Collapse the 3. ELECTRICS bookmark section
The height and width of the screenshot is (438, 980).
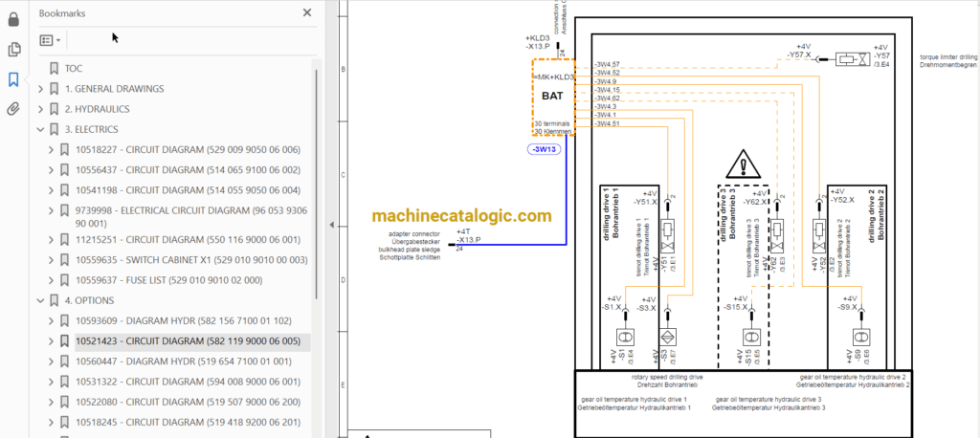[x=41, y=129]
